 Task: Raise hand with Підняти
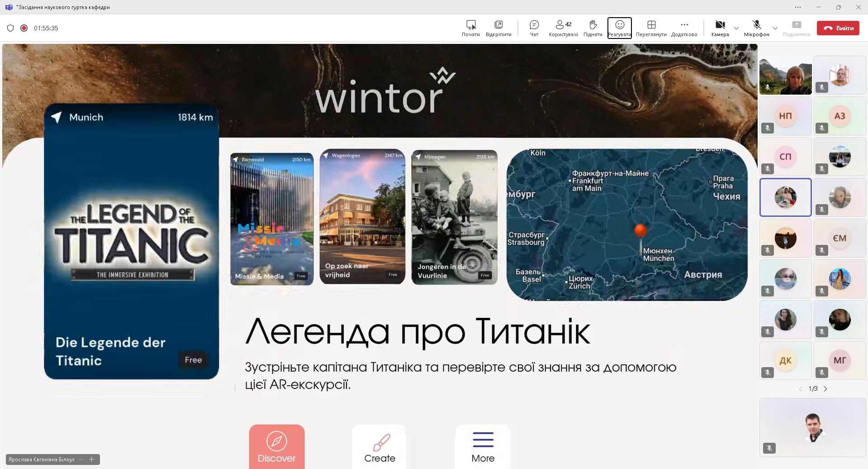(x=593, y=28)
